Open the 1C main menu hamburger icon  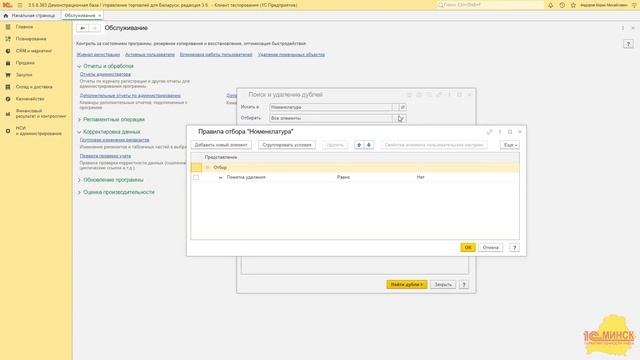coord(20,5)
